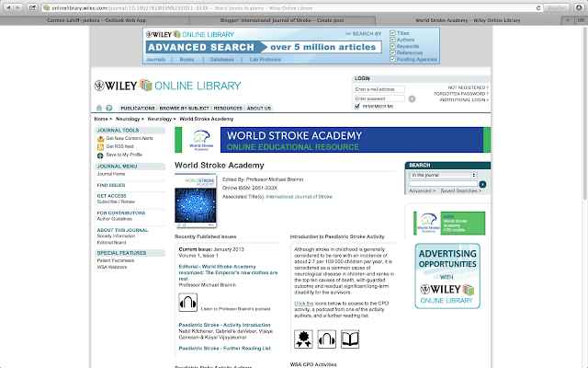The width and height of the screenshot is (588, 368).
Task: Click the Journals link in the banner
Action: click(155, 59)
